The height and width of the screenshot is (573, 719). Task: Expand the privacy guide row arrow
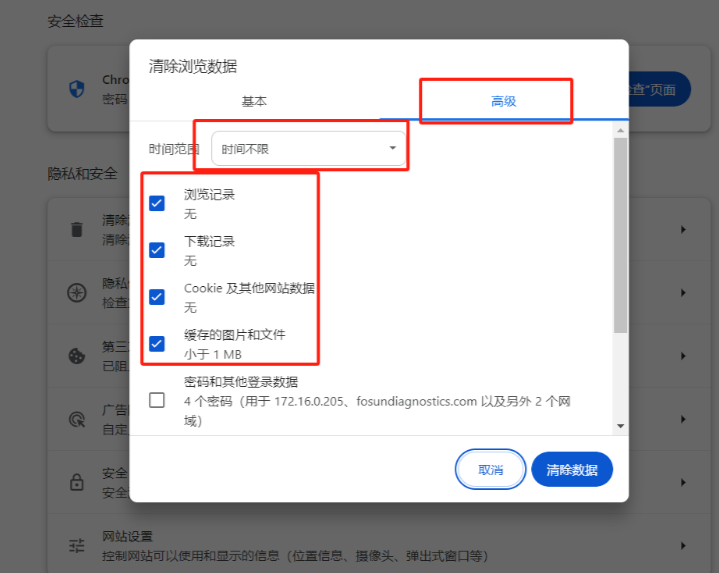pyautogui.click(x=683, y=292)
